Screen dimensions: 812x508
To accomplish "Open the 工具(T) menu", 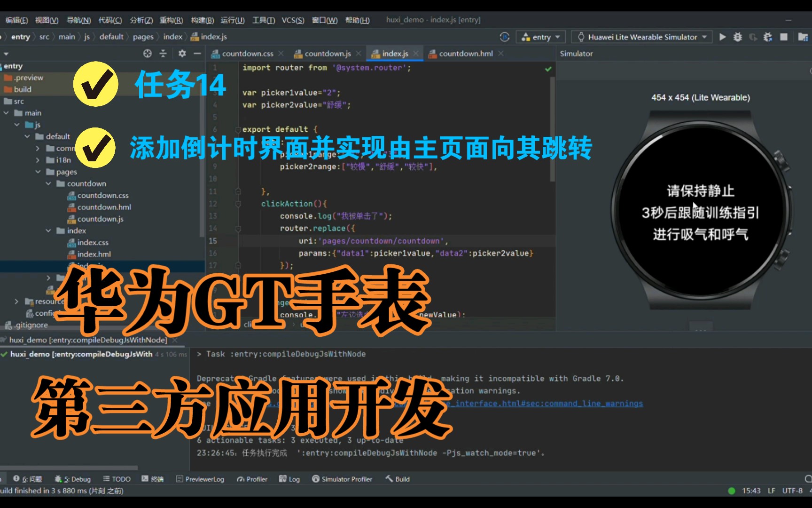I will pyautogui.click(x=264, y=20).
